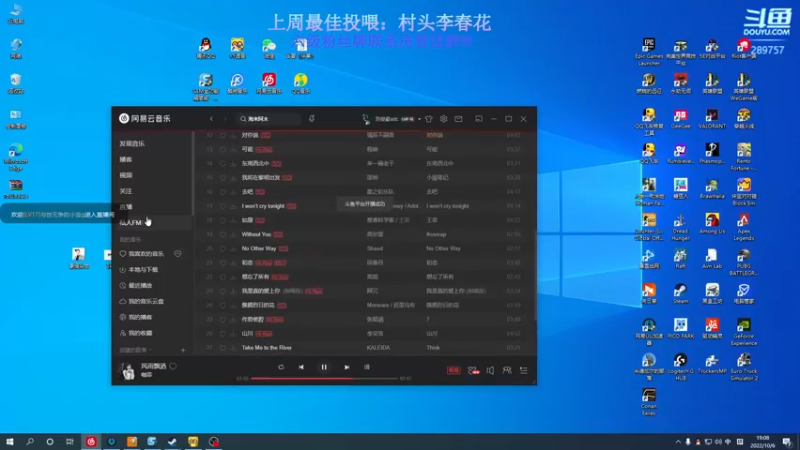Switch to mini player mode icon
The image size is (800, 450).
479,119
